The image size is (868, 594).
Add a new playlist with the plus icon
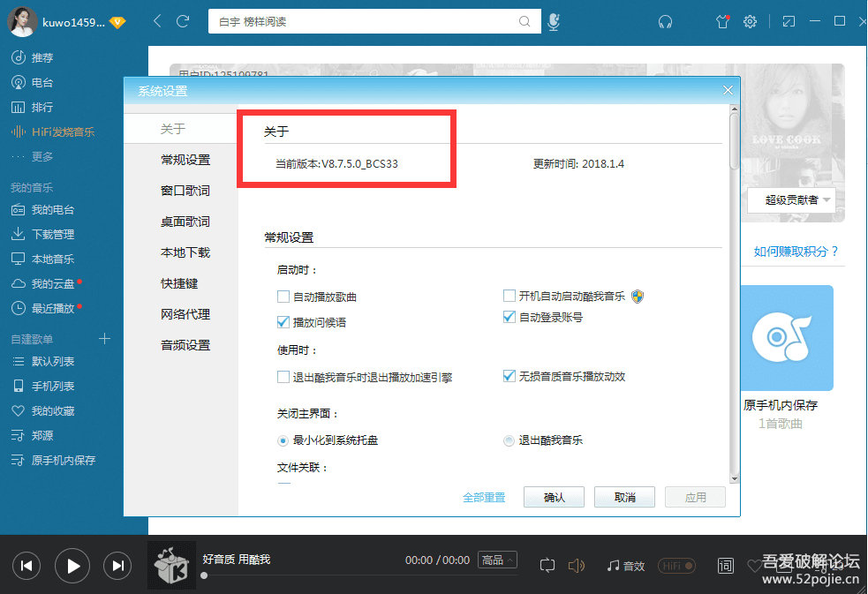pos(104,338)
